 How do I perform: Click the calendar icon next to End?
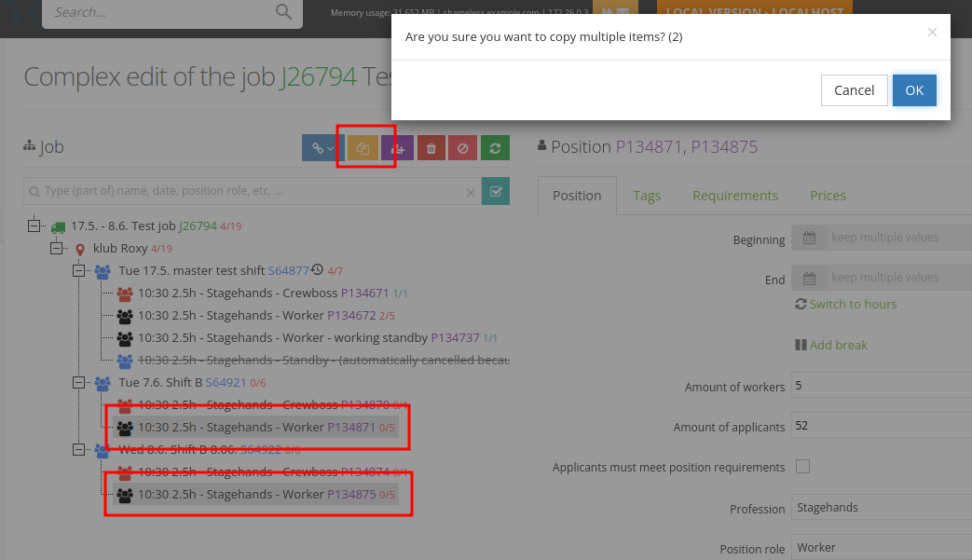tap(810, 278)
